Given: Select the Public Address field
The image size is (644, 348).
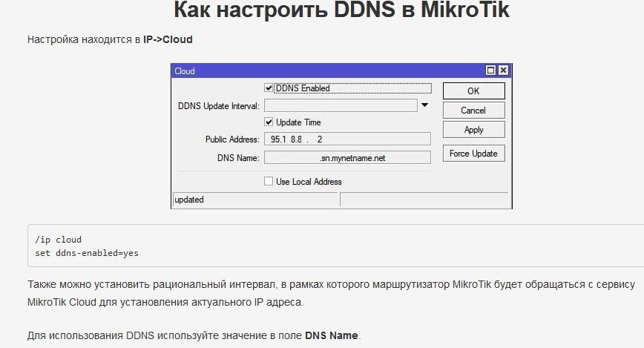Looking at the screenshot, I should point(347,139).
